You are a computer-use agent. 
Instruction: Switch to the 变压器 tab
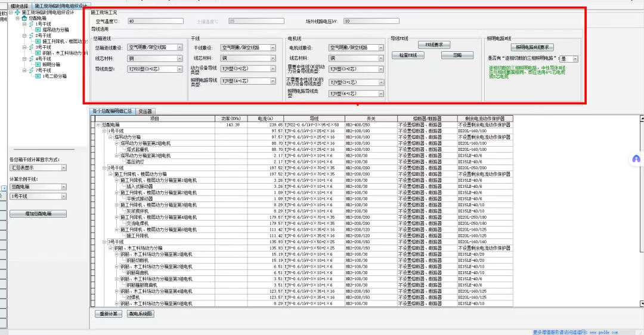[x=145, y=111]
